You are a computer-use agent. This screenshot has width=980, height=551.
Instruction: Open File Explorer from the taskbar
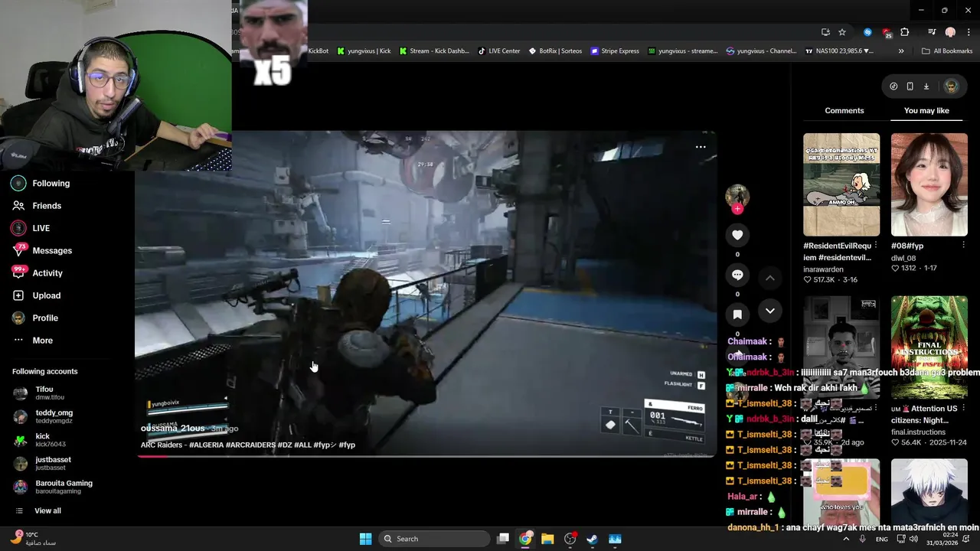(547, 539)
